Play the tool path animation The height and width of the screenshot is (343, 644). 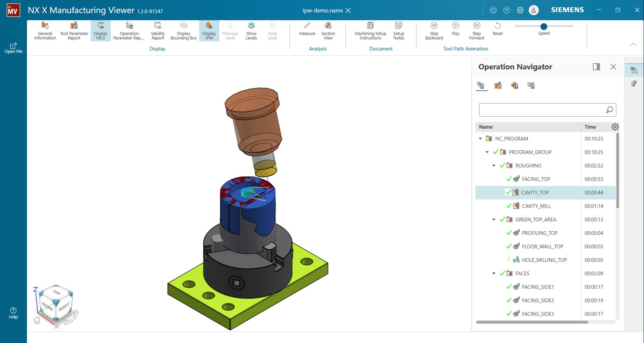pyautogui.click(x=456, y=29)
